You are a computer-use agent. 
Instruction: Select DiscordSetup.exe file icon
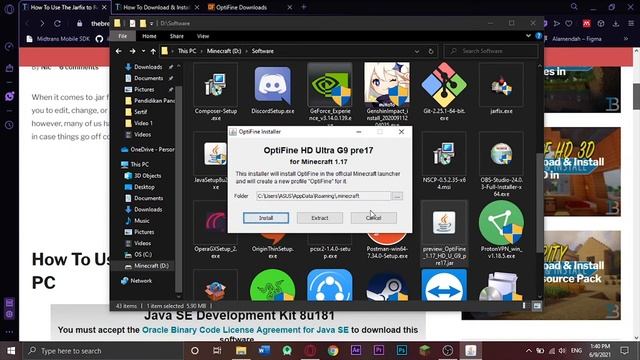[x=273, y=85]
